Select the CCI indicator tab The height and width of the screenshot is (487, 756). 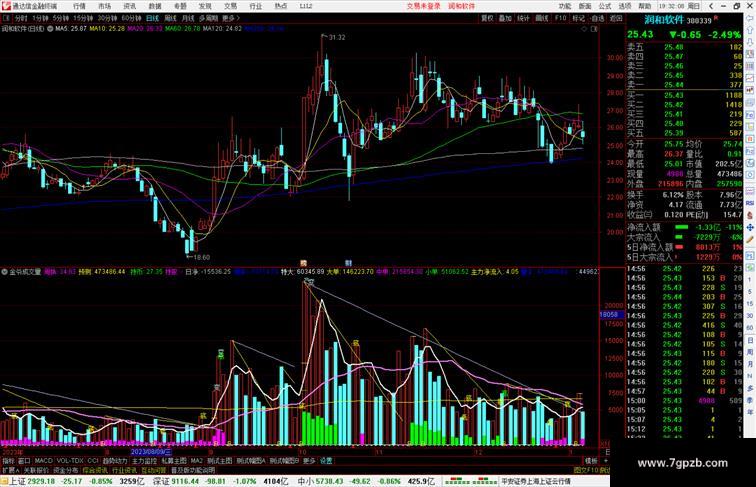pyautogui.click(x=93, y=461)
